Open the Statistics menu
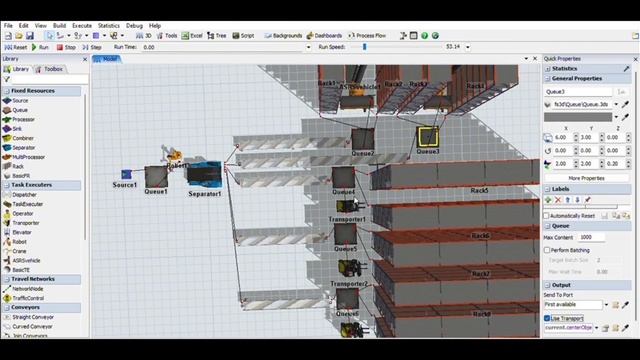This screenshot has width=640, height=360. click(109, 26)
